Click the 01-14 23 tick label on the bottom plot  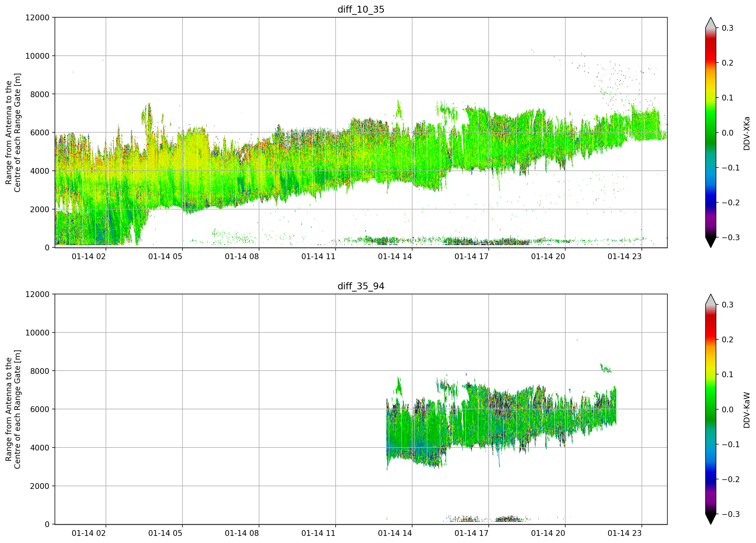(x=624, y=533)
